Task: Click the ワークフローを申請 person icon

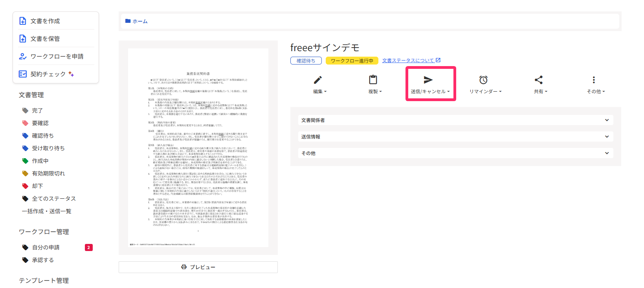Action: tap(23, 56)
